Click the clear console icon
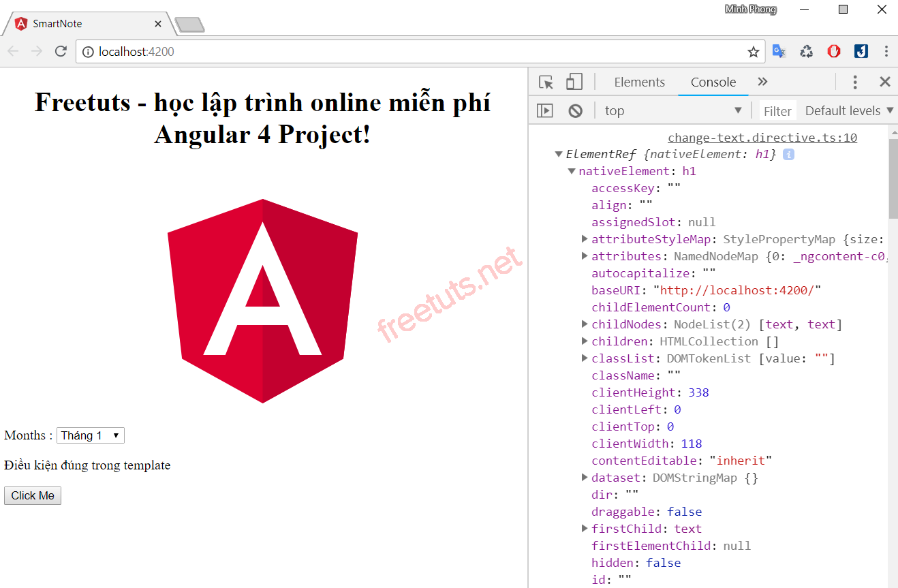898x588 pixels. (576, 110)
